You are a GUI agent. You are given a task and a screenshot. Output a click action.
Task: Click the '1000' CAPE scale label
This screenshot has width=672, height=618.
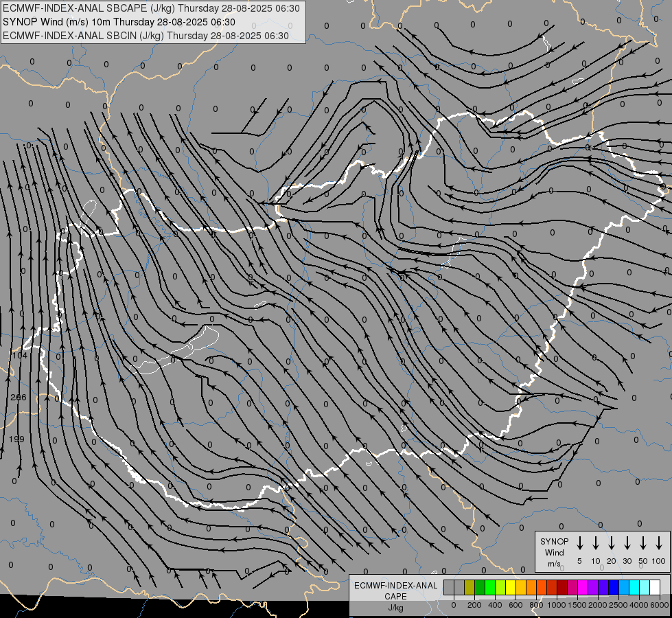coord(556,605)
